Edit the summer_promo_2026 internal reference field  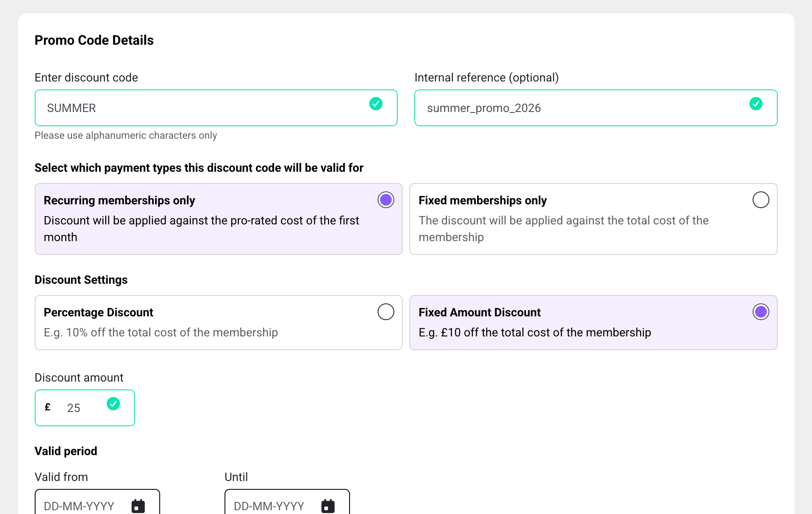[577, 108]
